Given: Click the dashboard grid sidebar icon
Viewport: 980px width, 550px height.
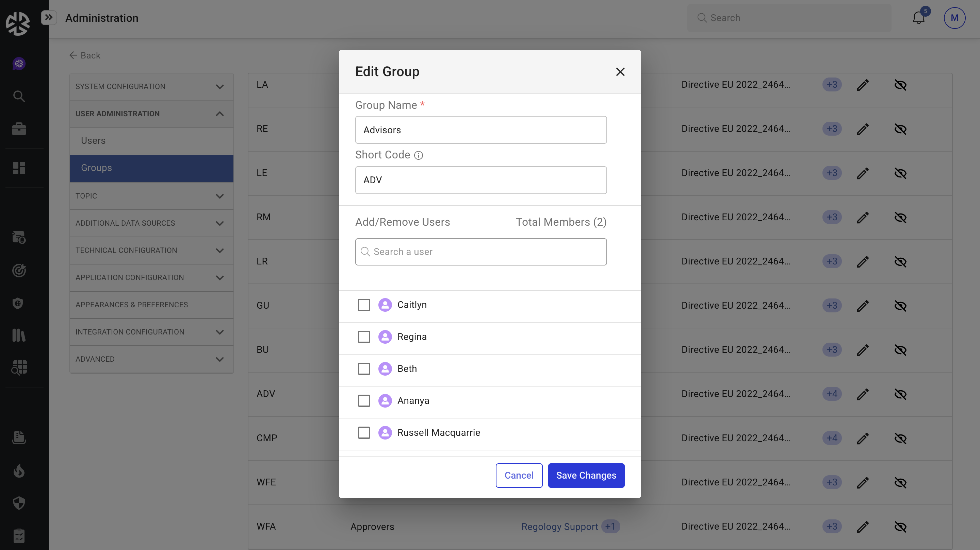Looking at the screenshot, I should click(x=19, y=168).
